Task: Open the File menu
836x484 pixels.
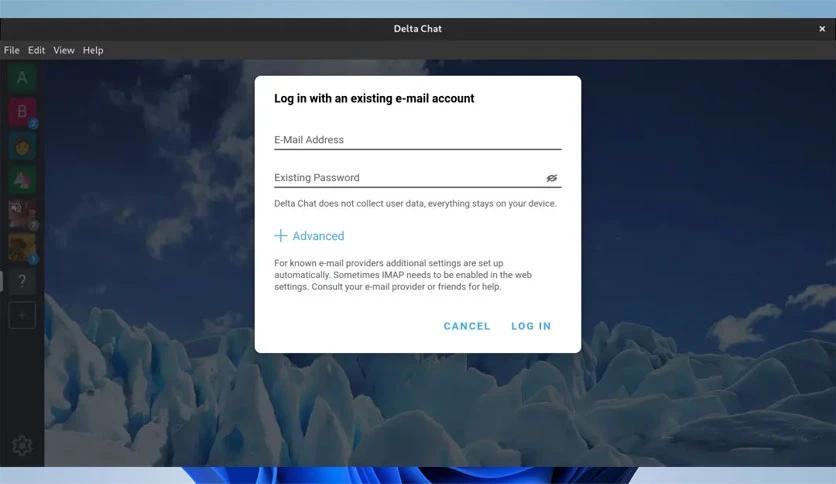Action: (x=12, y=50)
